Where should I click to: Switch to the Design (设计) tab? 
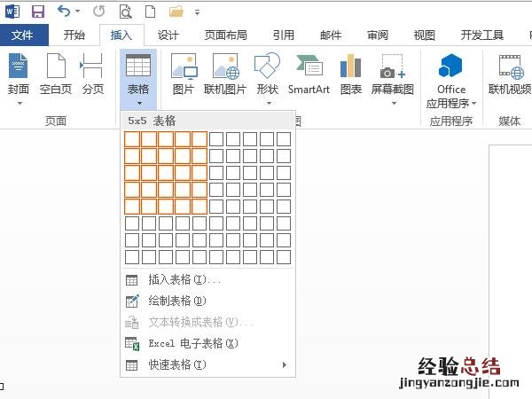[168, 35]
